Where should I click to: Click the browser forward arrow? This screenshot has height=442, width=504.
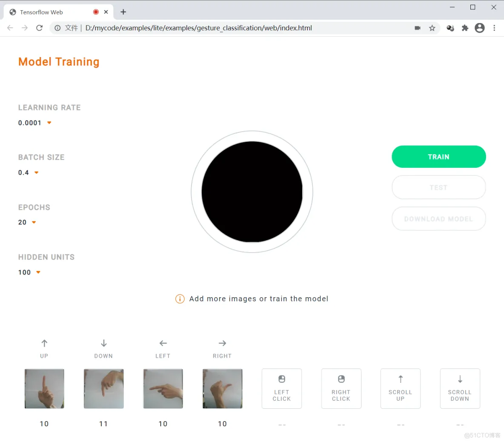25,28
